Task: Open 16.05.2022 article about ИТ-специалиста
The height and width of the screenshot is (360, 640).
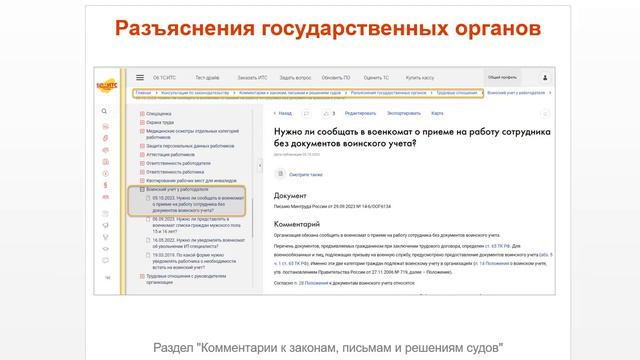Action: [199, 243]
